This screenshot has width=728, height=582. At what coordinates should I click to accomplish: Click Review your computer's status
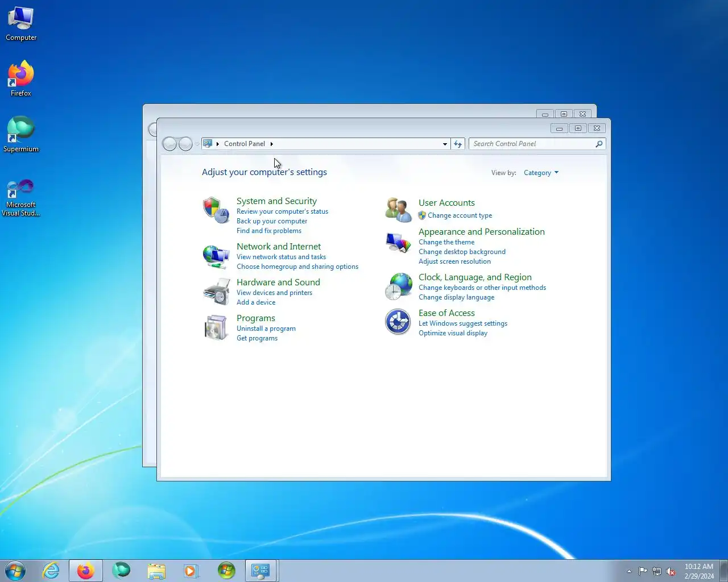point(282,211)
